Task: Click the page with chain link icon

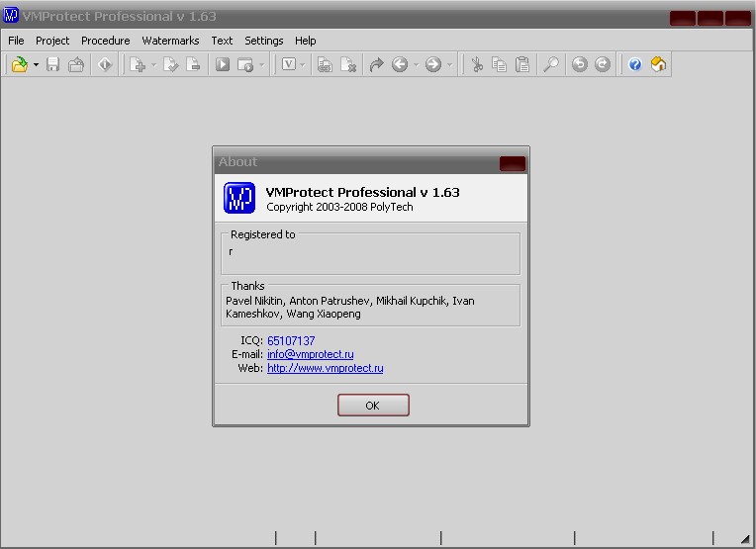Action: (x=325, y=64)
